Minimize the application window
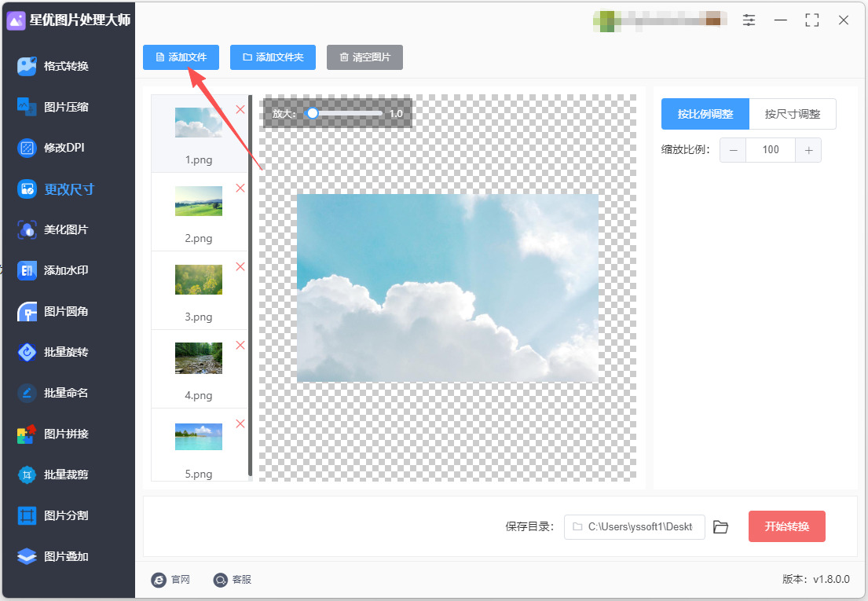868x601 pixels. point(781,20)
